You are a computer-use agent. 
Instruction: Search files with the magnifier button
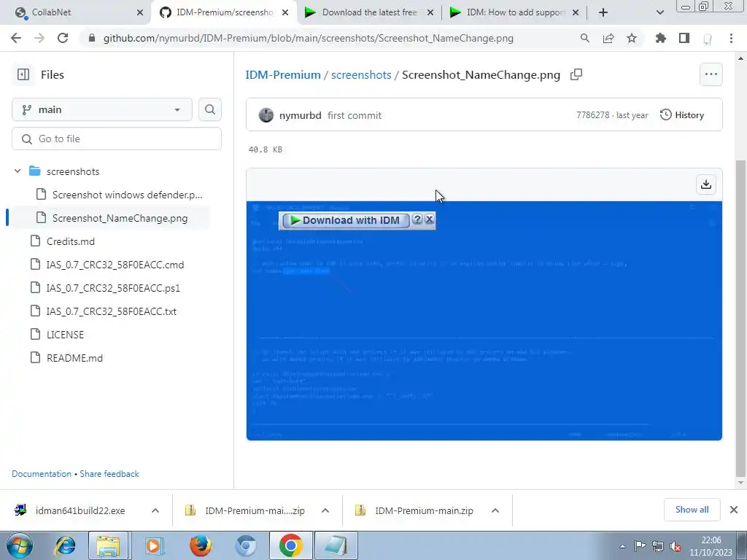[209, 109]
